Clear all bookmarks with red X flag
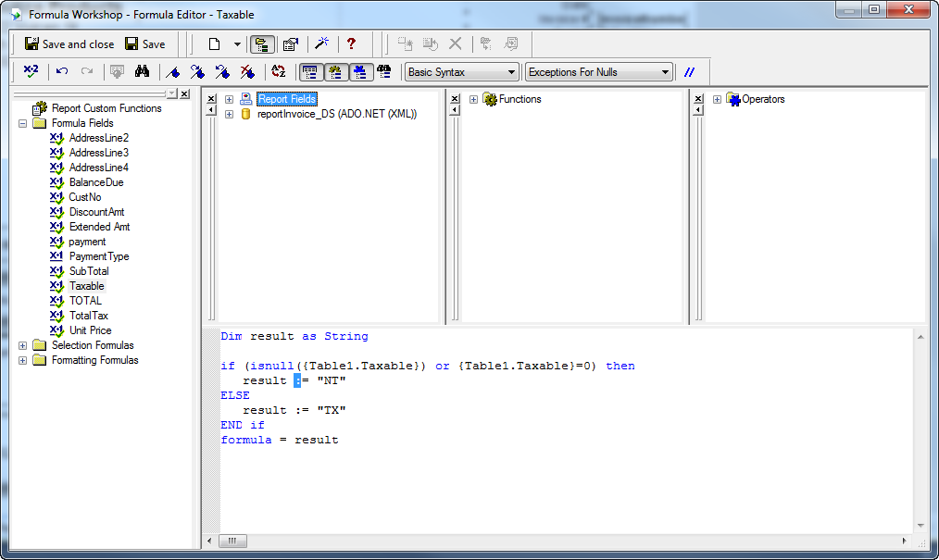 (247, 72)
